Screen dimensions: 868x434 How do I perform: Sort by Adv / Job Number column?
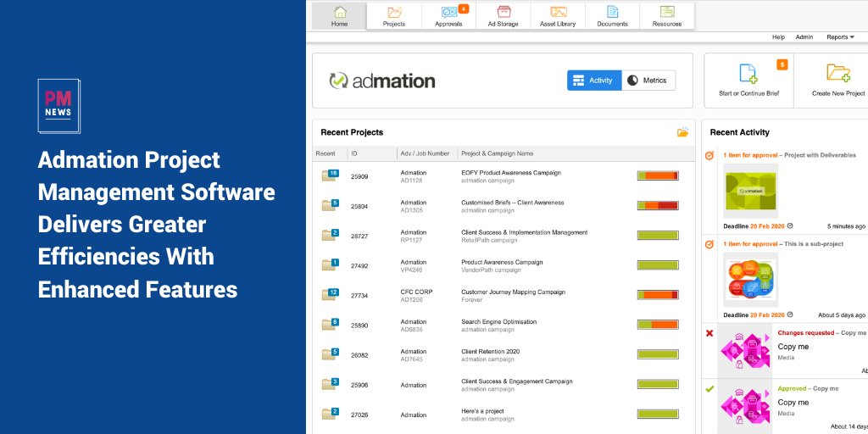(425, 153)
